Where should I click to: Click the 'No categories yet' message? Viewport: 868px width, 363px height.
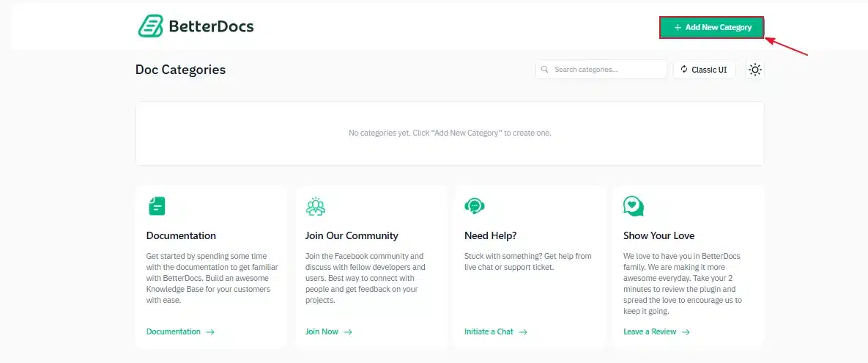(450, 133)
